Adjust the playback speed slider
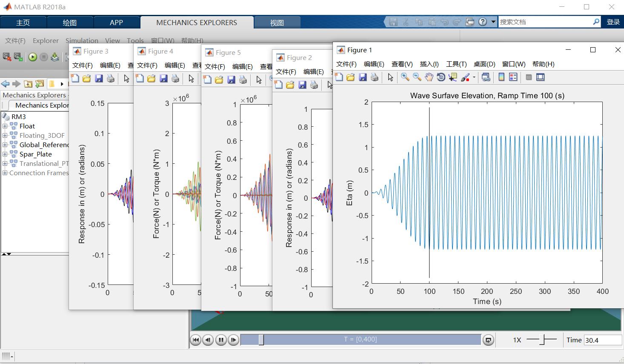The width and height of the screenshot is (624, 364). pyautogui.click(x=542, y=340)
